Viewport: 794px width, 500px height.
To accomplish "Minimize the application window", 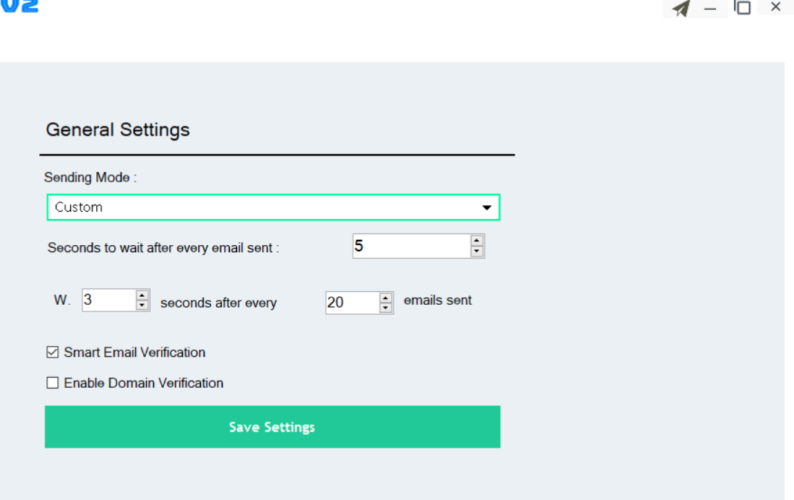I will (x=711, y=9).
